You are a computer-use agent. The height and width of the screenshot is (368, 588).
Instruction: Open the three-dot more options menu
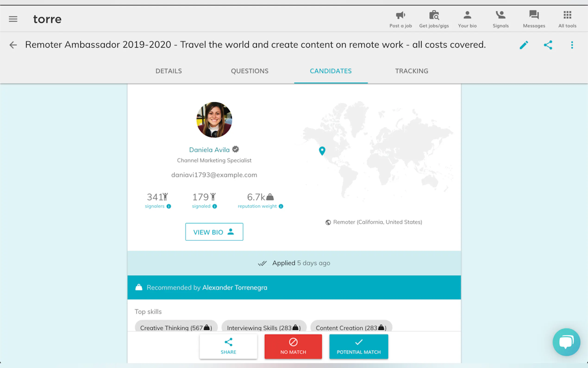click(572, 45)
